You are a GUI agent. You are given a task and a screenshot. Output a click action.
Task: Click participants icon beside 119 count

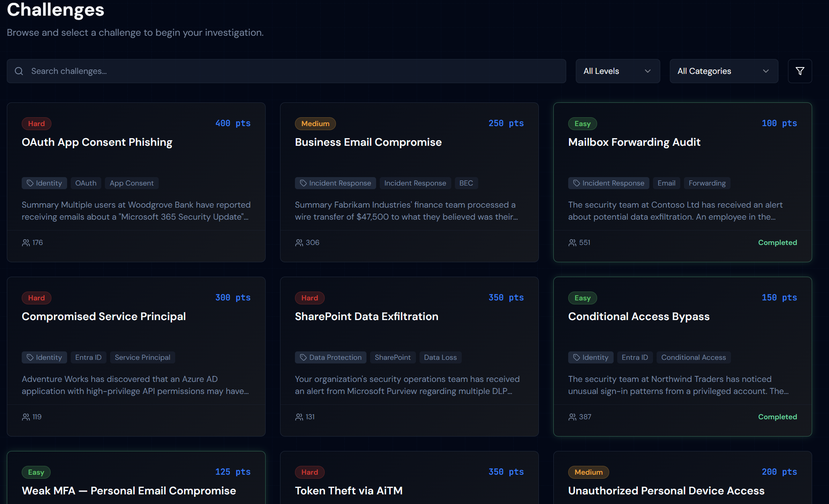[x=26, y=417]
